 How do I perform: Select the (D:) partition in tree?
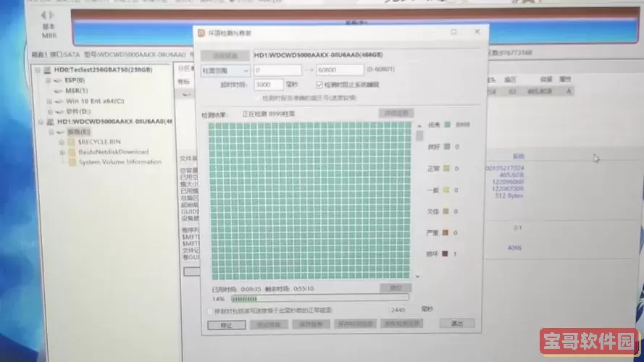pos(78,111)
